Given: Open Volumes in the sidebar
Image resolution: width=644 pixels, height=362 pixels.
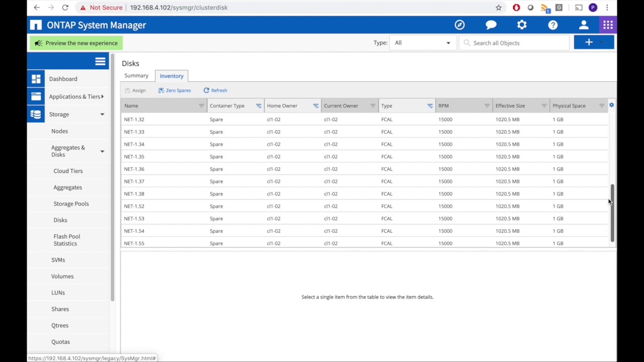Looking at the screenshot, I should pos(62,276).
